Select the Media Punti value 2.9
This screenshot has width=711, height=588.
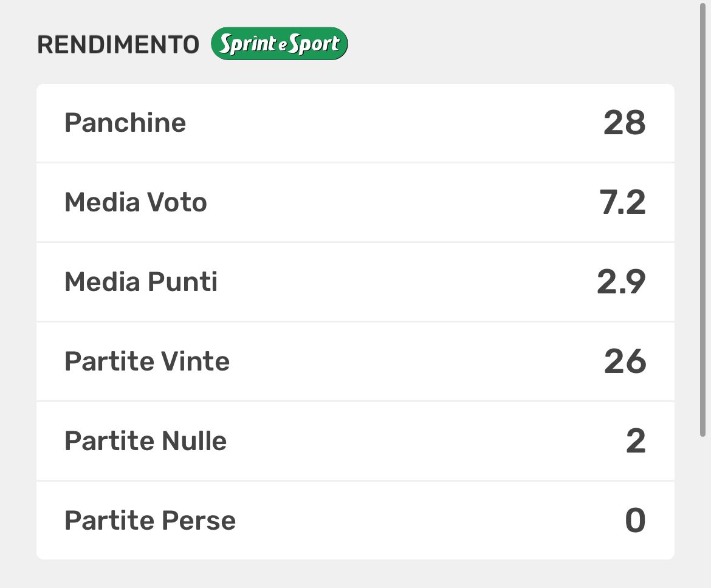click(621, 282)
